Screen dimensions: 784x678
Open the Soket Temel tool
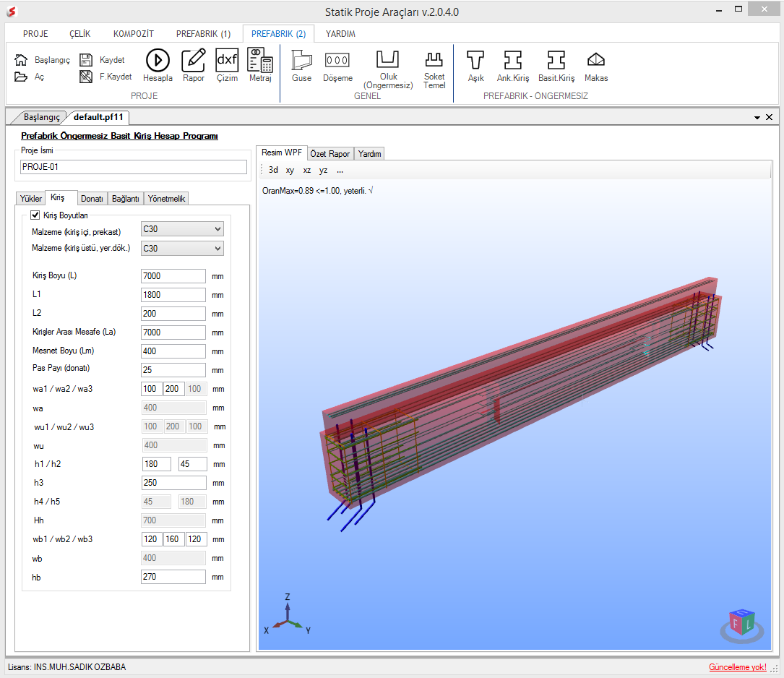coord(434,59)
